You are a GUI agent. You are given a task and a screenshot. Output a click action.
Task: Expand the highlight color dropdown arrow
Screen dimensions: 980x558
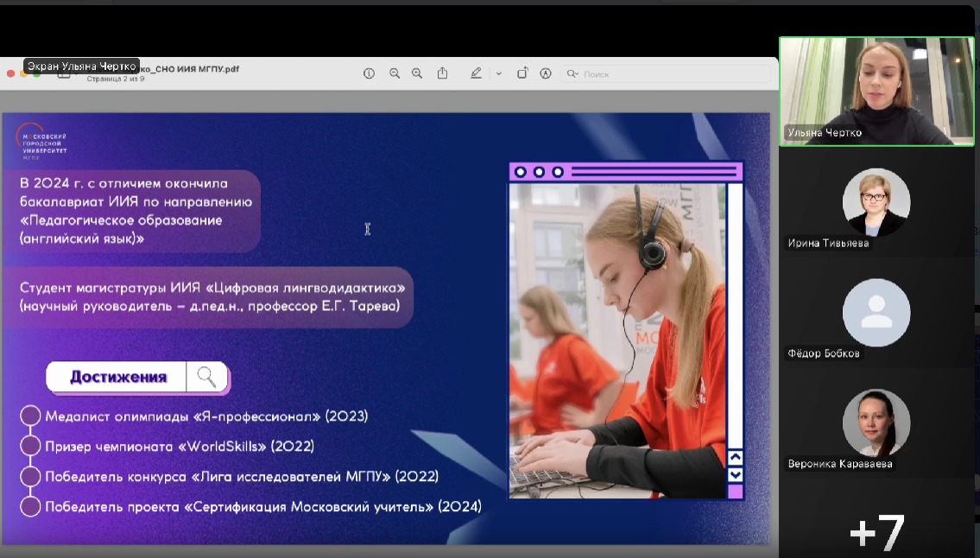(x=498, y=73)
